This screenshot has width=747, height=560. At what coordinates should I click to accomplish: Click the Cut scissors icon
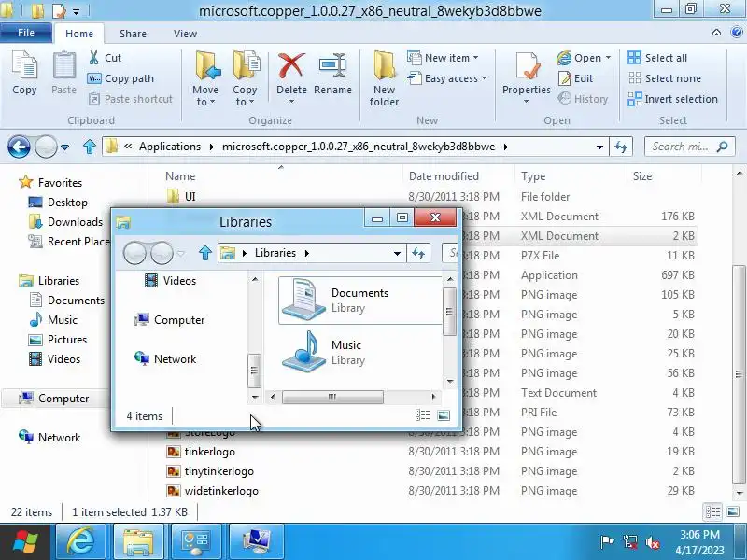[94, 58]
